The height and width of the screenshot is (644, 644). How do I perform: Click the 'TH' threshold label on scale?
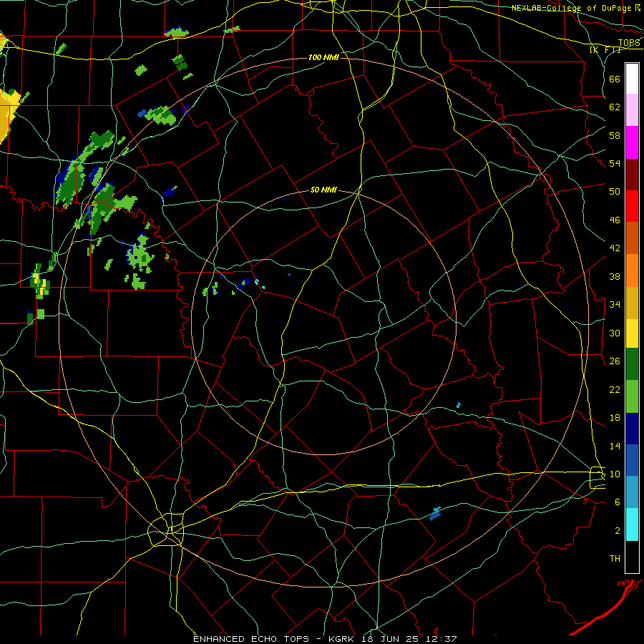615,559
